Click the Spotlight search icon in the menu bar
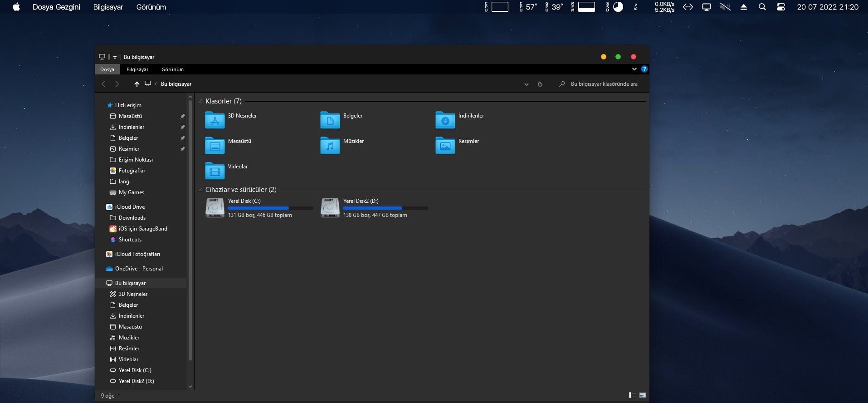The height and width of the screenshot is (403, 868). point(762,7)
